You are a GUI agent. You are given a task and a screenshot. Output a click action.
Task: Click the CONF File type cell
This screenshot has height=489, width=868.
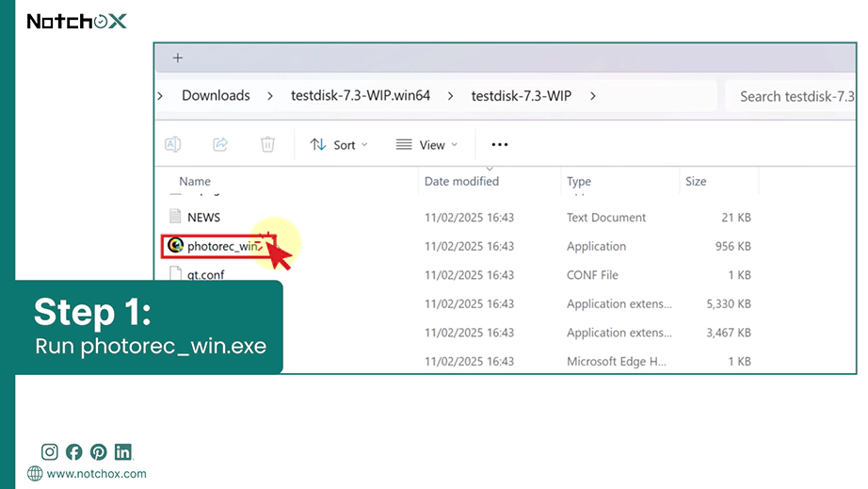(592, 275)
